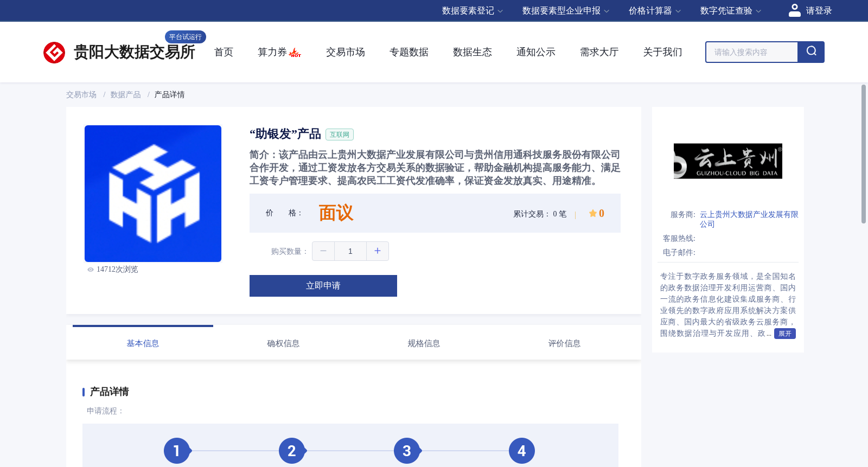Screen dimensions: 868x467
Task: Expand the 数字凭证查验 dropdown
Action: tap(731, 11)
